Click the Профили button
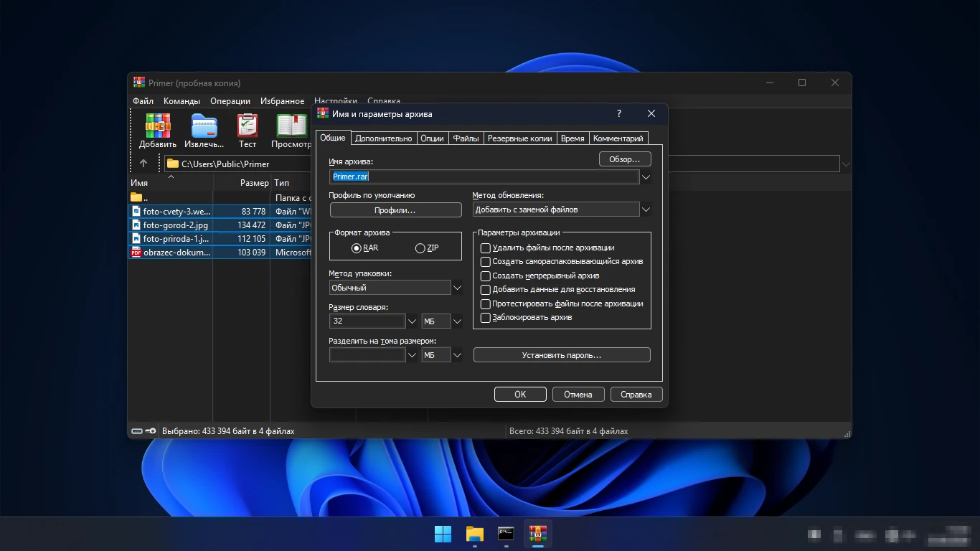The height and width of the screenshot is (551, 980). 395,210
